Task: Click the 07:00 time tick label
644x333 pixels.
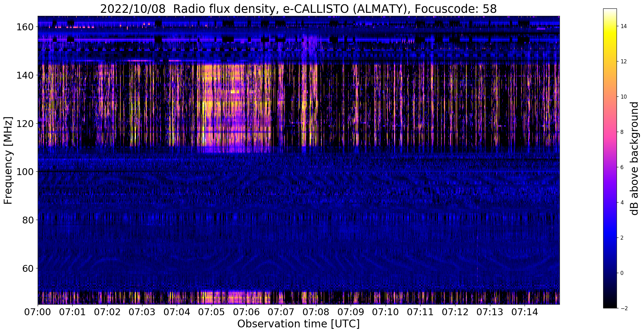Action: pos(38,312)
